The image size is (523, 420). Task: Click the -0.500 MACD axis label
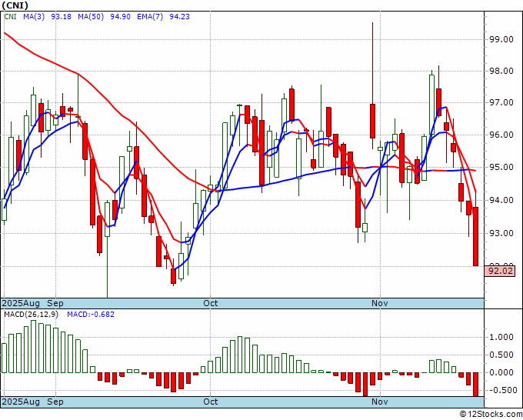click(501, 390)
